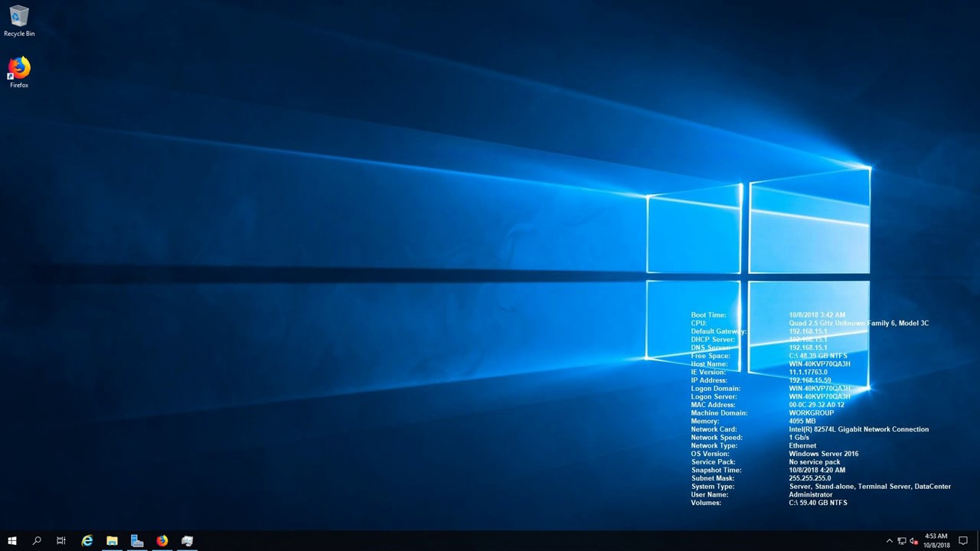The height and width of the screenshot is (551, 980).
Task: Click the muted volume speaker icon
Action: click(913, 541)
